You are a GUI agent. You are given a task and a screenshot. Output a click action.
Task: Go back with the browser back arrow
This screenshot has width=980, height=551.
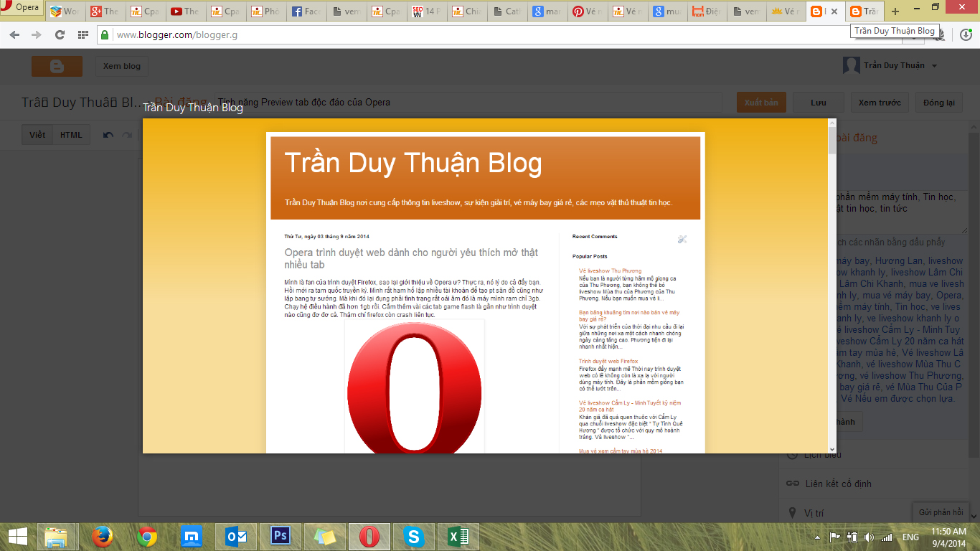(x=14, y=34)
